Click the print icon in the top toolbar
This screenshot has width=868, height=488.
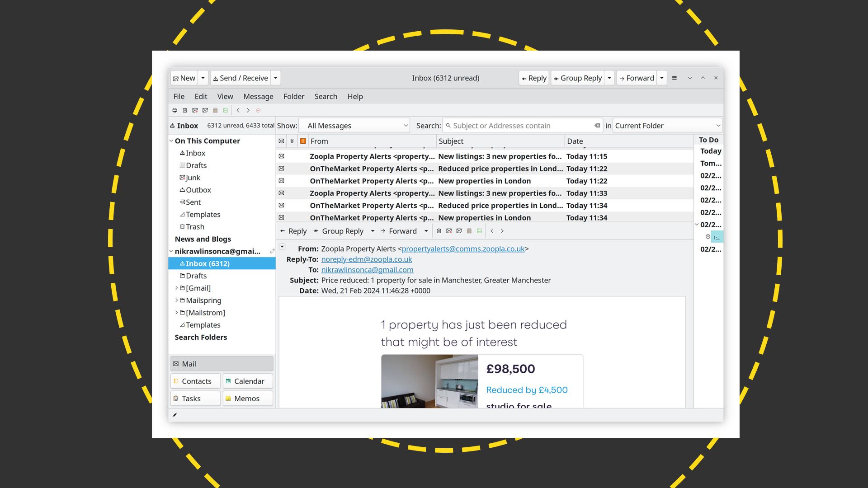pyautogui.click(x=175, y=110)
